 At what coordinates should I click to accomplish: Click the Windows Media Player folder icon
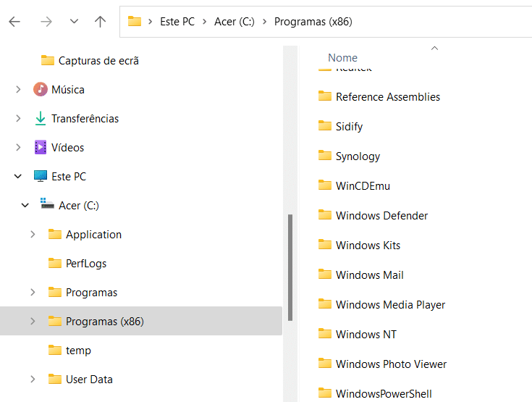pos(325,304)
